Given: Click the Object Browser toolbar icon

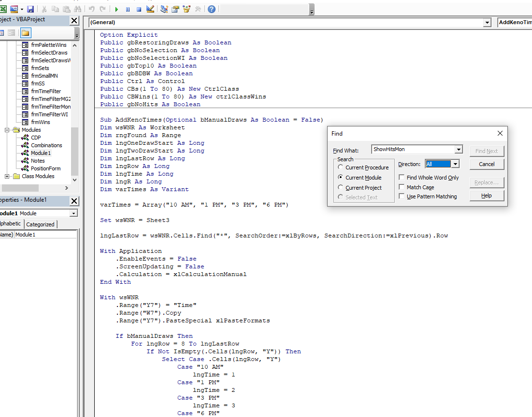Looking at the screenshot, I should coord(187,8).
